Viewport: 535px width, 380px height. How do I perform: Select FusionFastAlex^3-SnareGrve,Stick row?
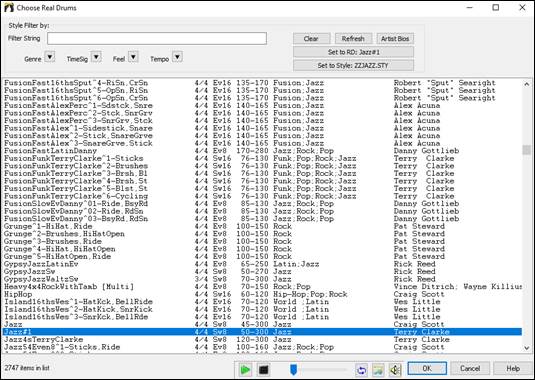coord(262,143)
